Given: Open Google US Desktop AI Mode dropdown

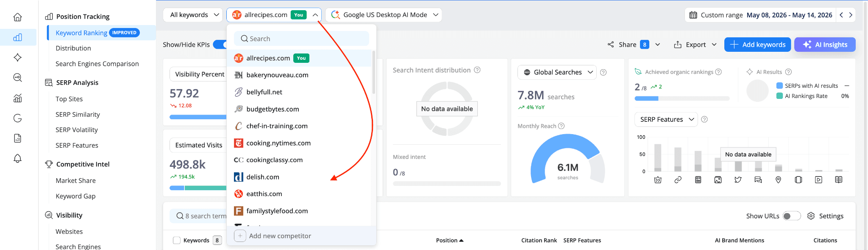Looking at the screenshot, I should (x=384, y=15).
